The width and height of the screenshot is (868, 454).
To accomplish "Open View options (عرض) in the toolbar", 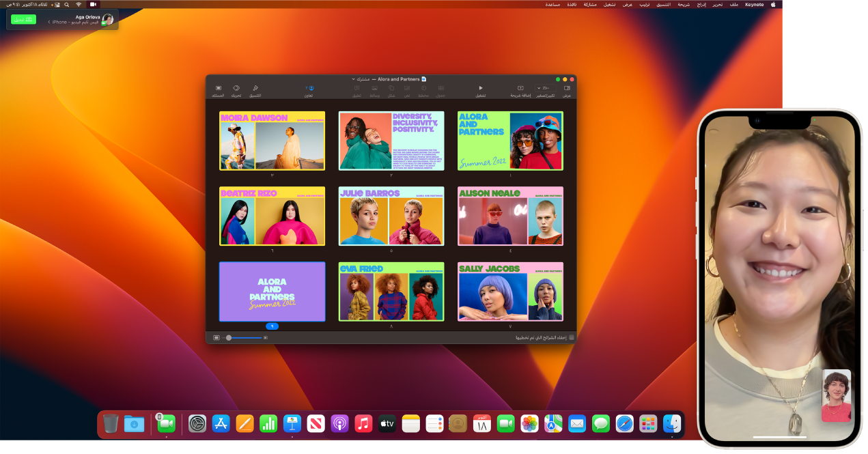I will pos(566,89).
